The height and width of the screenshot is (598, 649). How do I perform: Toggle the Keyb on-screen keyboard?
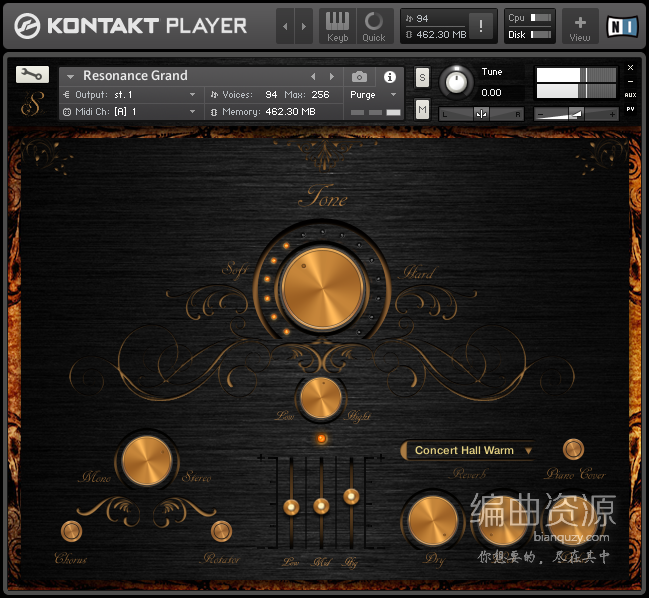[x=337, y=26]
